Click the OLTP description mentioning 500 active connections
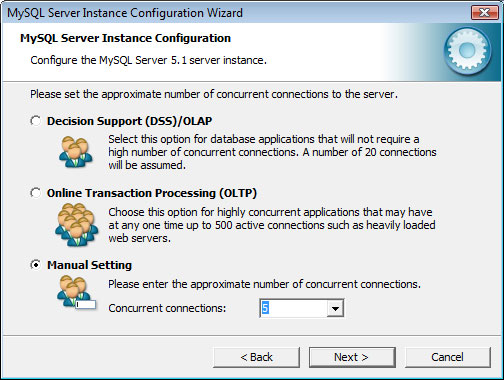 click(x=272, y=225)
